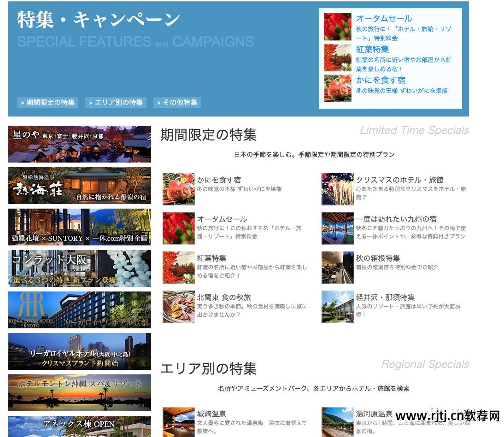Open リーガロイヤルホテル大阪 クリスマスプラン banner
Viewport: 504px width, 437px height.
point(80,351)
